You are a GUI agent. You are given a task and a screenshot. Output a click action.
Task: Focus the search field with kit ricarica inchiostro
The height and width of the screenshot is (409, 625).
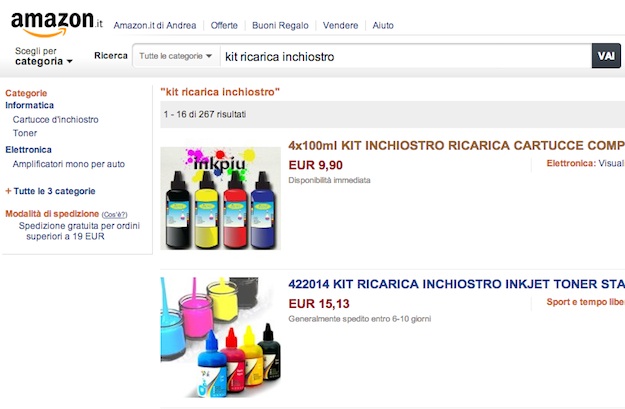pyautogui.click(x=406, y=56)
